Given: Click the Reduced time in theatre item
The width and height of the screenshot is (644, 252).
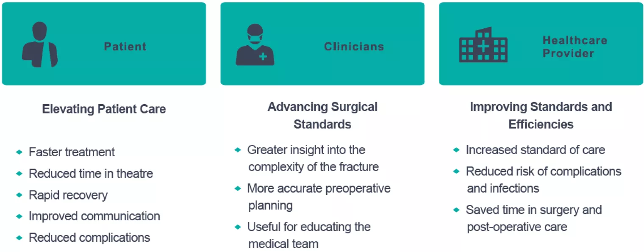Looking at the screenshot, I should pos(91,174).
